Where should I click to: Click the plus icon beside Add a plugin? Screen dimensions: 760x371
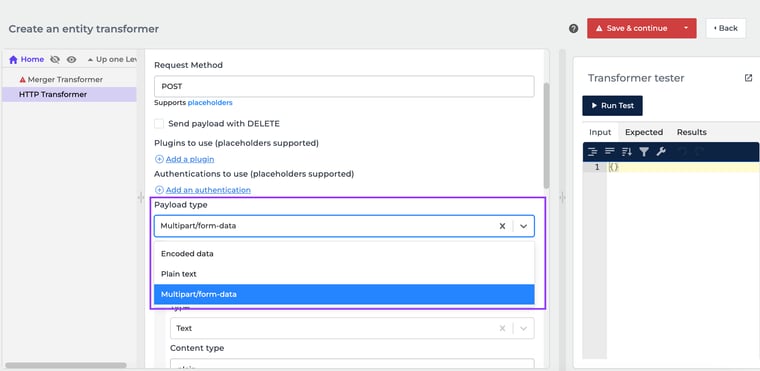coord(159,159)
